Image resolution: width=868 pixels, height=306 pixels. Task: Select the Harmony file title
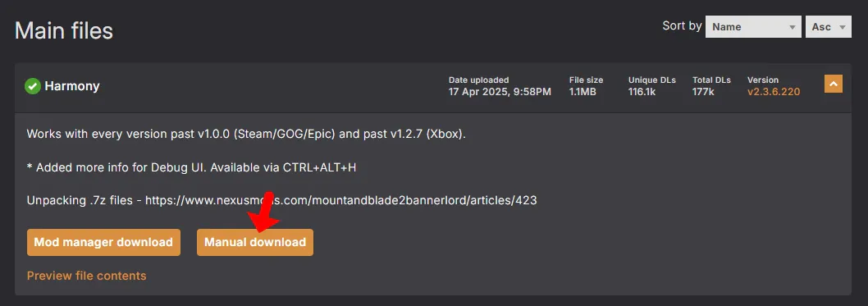(72, 86)
